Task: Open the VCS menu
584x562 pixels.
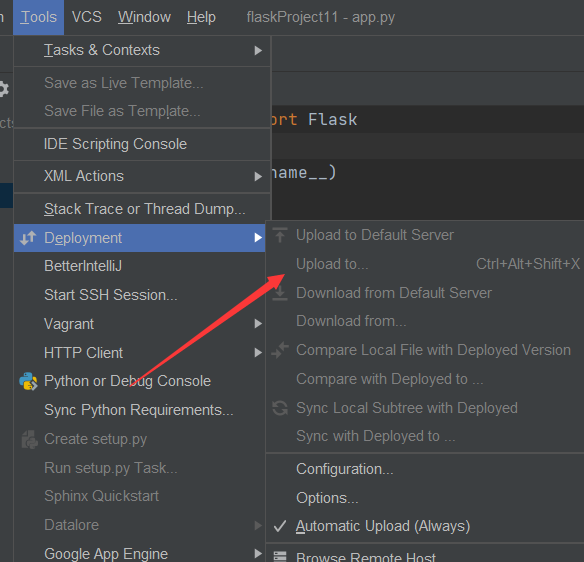Action: [x=86, y=17]
